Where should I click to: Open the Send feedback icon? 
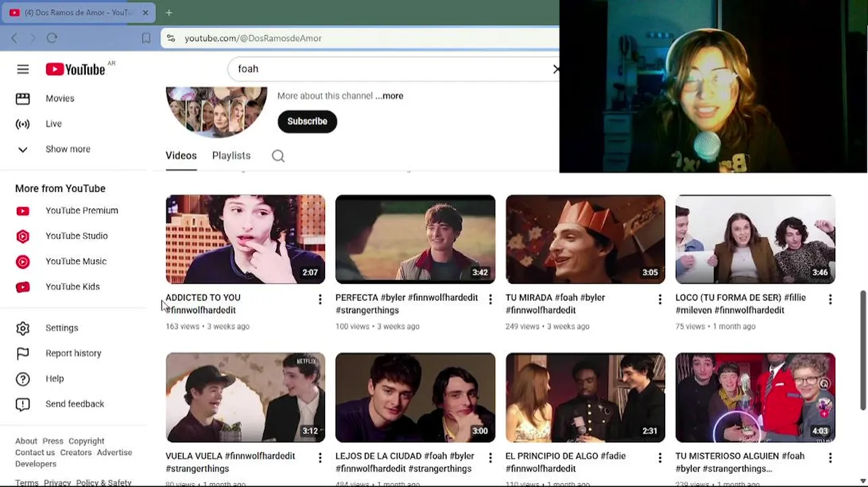[x=23, y=404]
